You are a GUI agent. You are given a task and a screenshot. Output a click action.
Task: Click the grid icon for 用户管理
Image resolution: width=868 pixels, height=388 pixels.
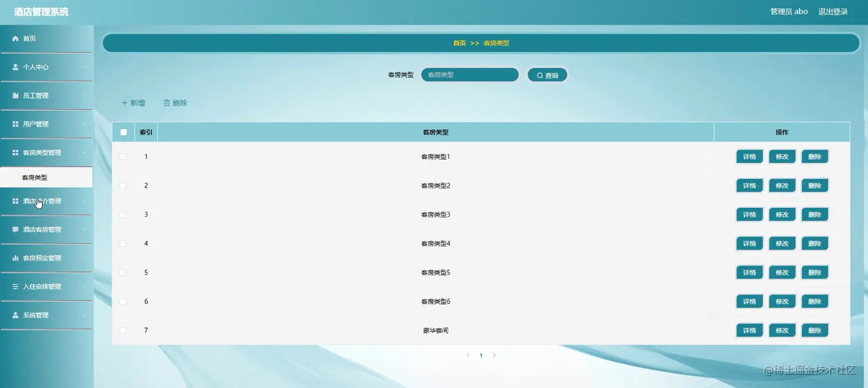pyautogui.click(x=15, y=124)
